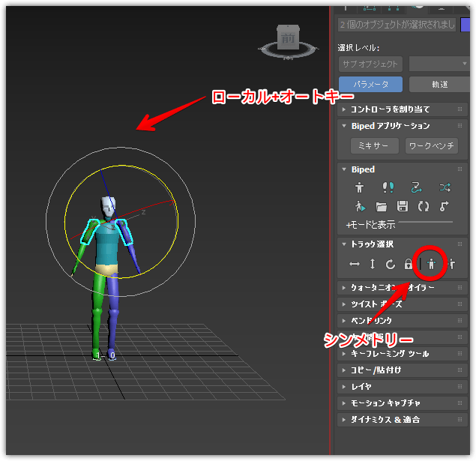Image resolution: width=476 pixels, height=461 pixels.
Task: Open the ワークベンチ button
Action: pos(431,145)
